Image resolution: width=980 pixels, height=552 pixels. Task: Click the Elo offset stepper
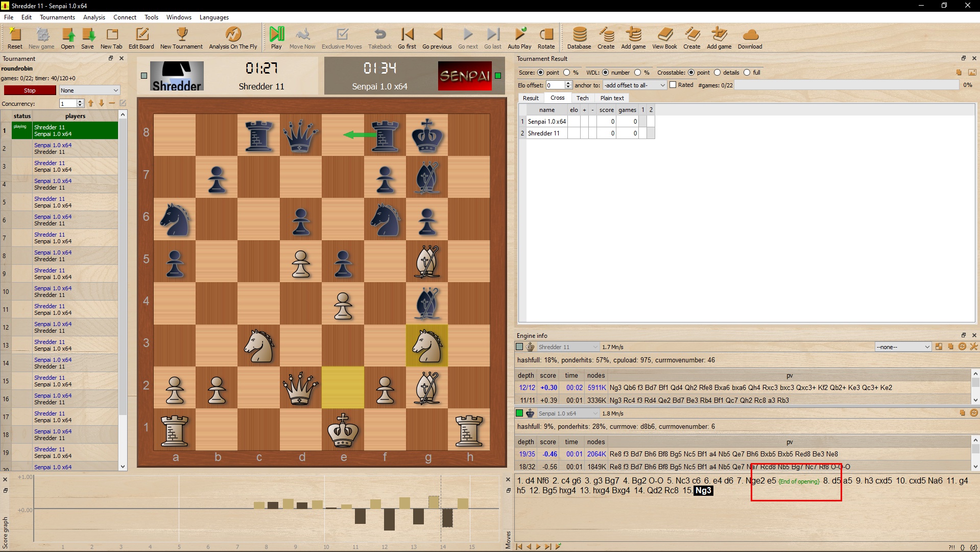point(568,85)
